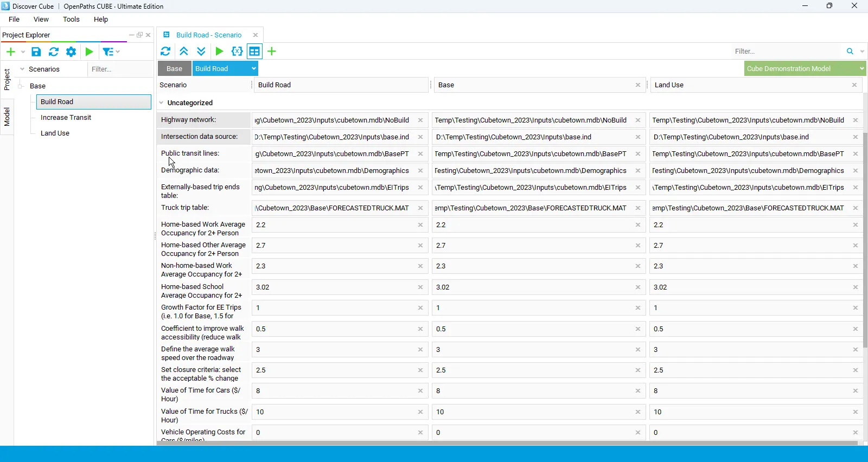Open the curly braces keys icon
868x462 pixels.
237,51
